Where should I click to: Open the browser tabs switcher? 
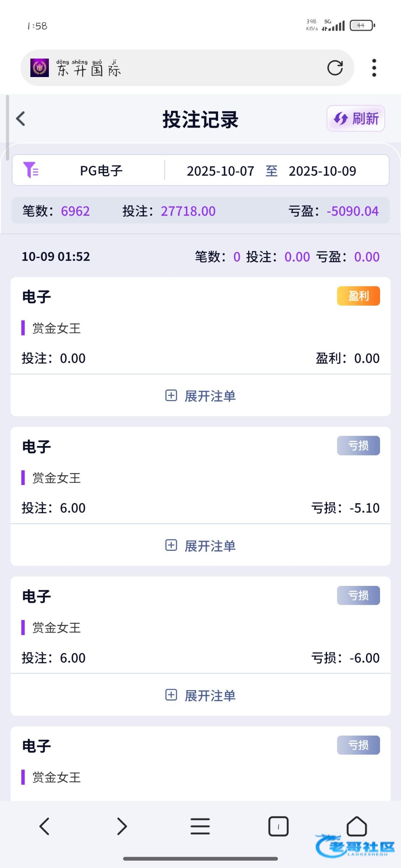(278, 826)
